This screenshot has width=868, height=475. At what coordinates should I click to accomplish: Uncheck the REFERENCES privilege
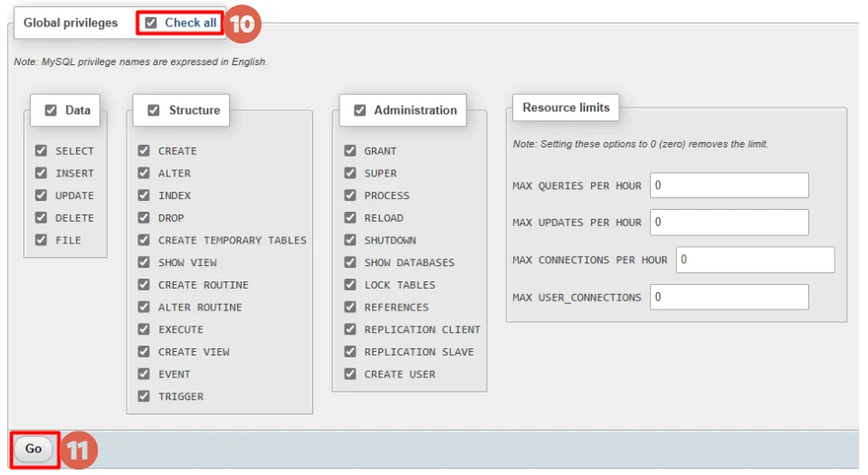pos(350,307)
